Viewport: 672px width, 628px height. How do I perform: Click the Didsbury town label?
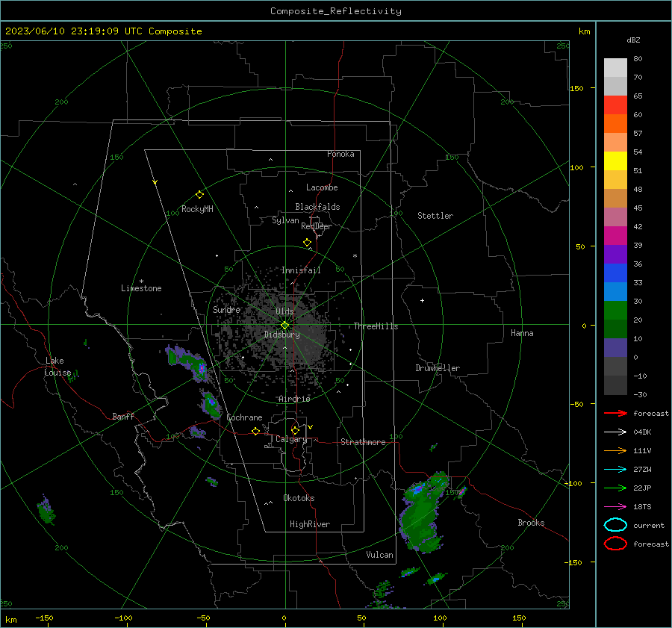pos(282,335)
